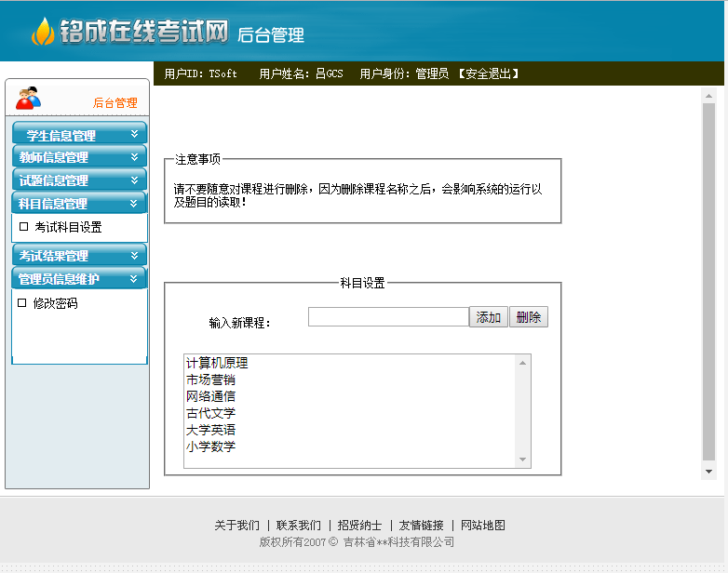Open 友情链接 footer link
The height and width of the screenshot is (573, 728).
click(421, 526)
